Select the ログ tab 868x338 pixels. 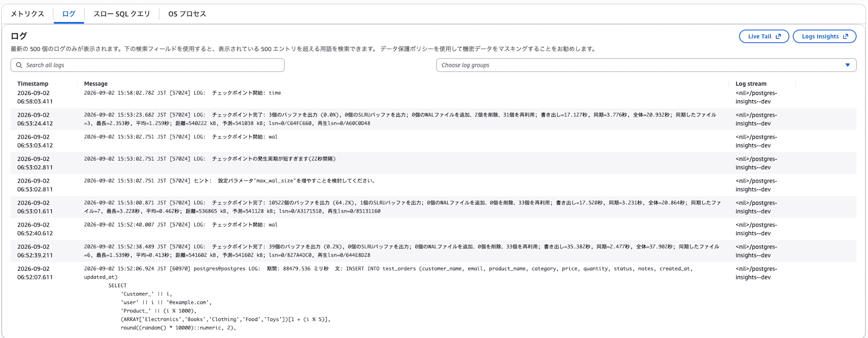point(69,14)
